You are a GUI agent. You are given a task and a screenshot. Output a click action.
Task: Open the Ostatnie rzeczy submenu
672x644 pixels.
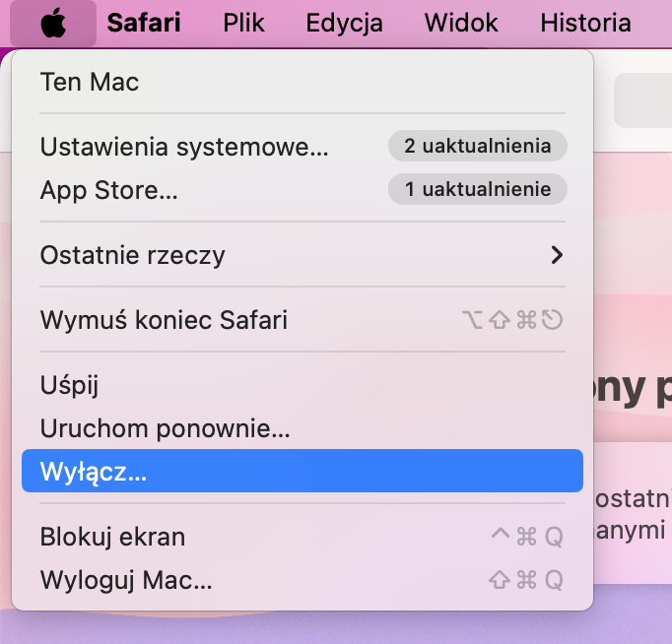pos(302,255)
